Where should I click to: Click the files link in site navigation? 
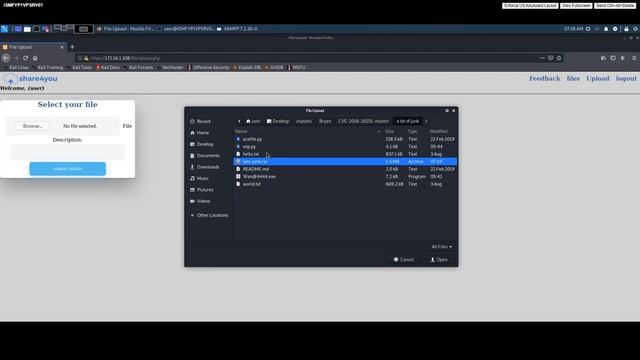coord(573,78)
